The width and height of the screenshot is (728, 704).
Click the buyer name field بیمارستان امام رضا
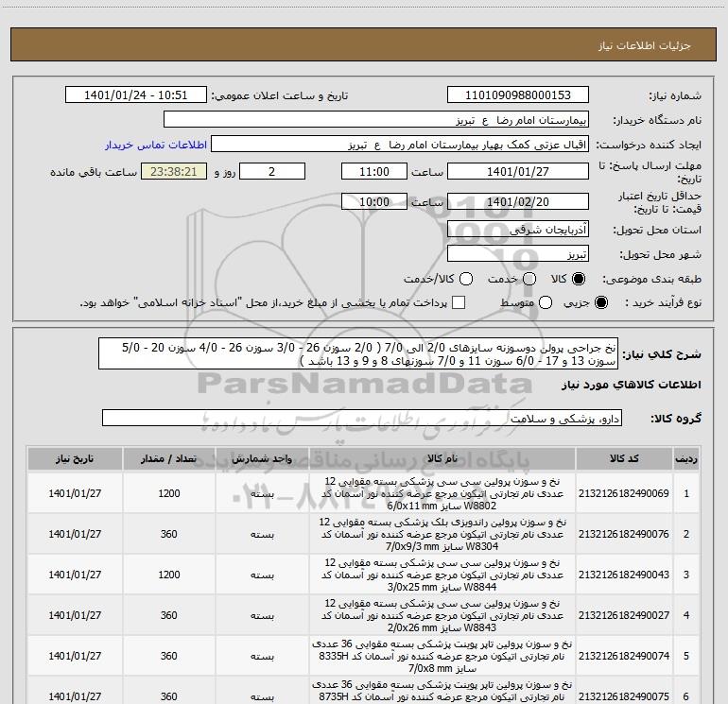[x=376, y=120]
